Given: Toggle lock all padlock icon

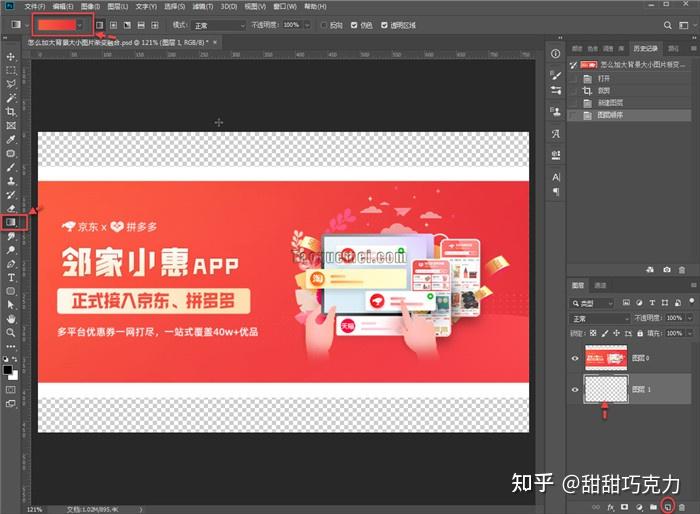Looking at the screenshot, I should 640,333.
